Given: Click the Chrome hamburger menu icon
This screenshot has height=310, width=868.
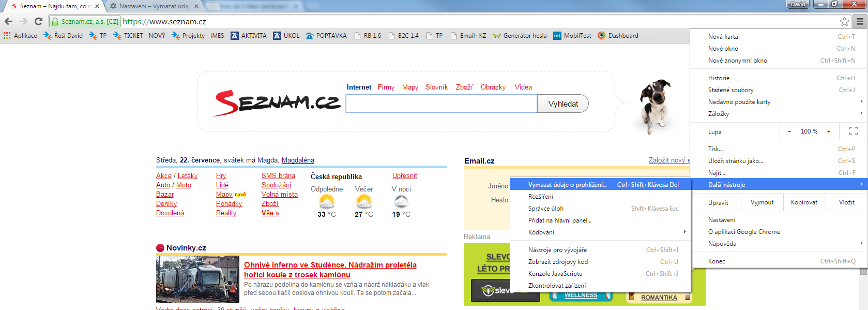Looking at the screenshot, I should [859, 21].
